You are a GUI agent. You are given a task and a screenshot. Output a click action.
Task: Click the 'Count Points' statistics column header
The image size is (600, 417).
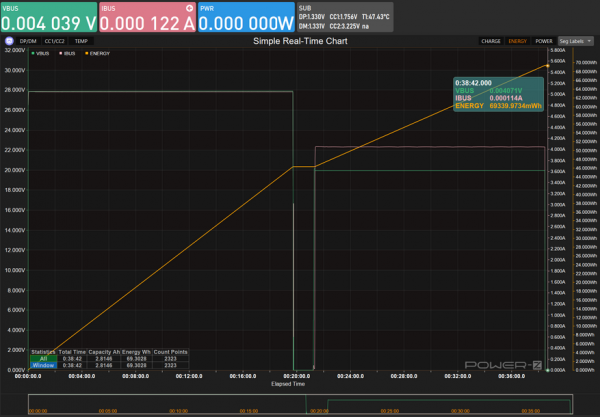click(x=171, y=352)
